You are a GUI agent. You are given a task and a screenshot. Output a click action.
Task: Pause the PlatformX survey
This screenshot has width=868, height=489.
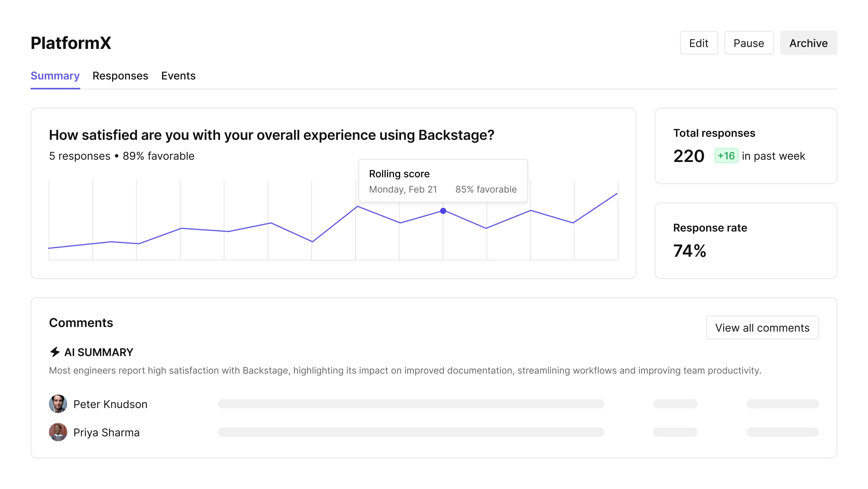click(x=749, y=43)
